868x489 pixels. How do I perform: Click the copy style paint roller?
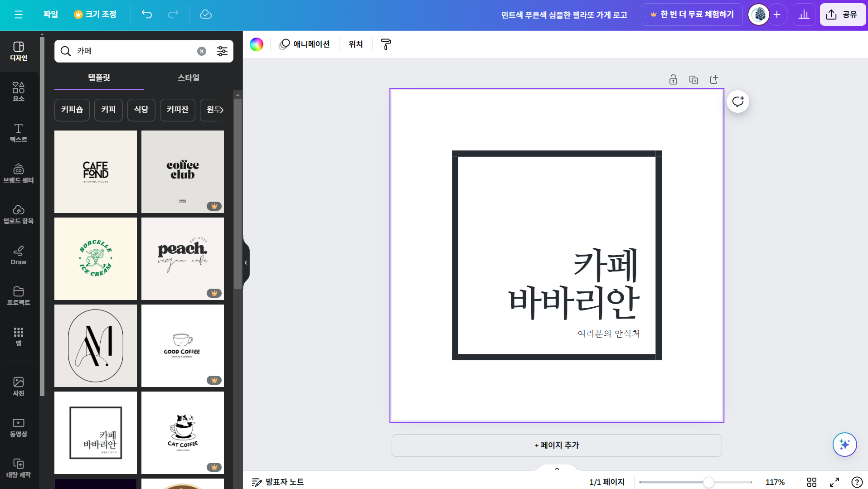[x=386, y=44]
